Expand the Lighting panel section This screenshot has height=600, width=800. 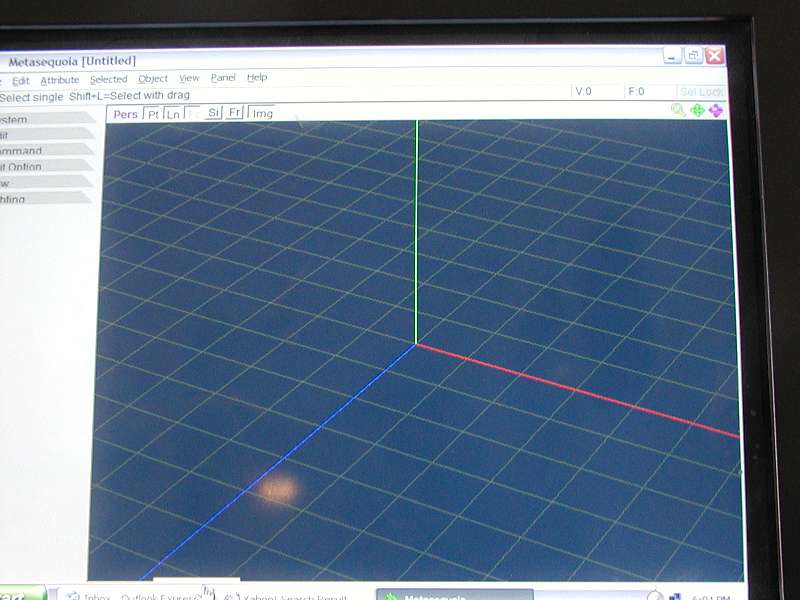coord(46,198)
